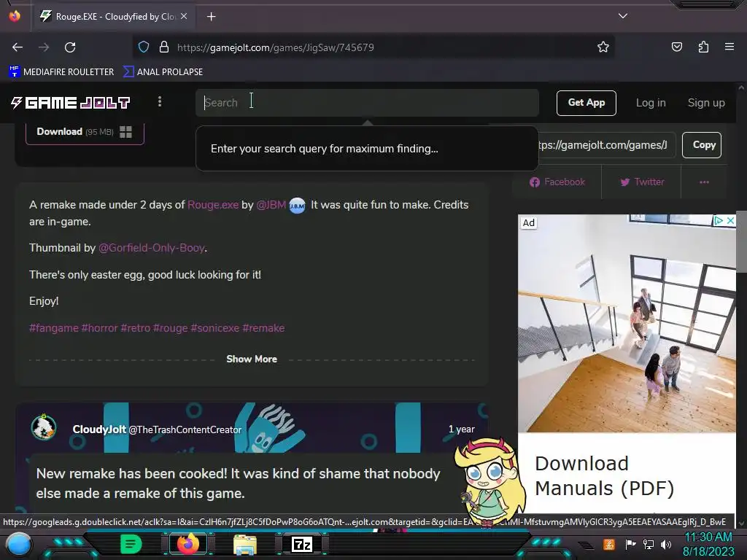The height and width of the screenshot is (560, 747).
Task: Click Sign up
Action: tap(706, 103)
